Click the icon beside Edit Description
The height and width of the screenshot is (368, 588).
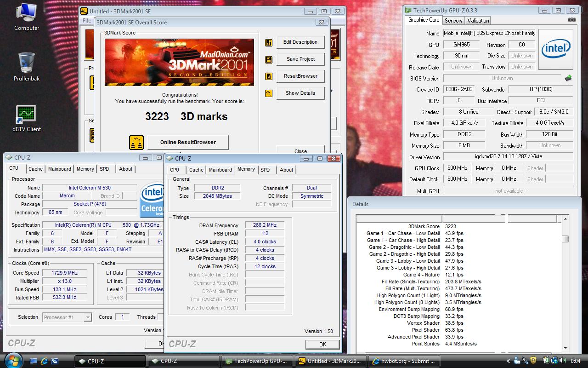(x=269, y=42)
